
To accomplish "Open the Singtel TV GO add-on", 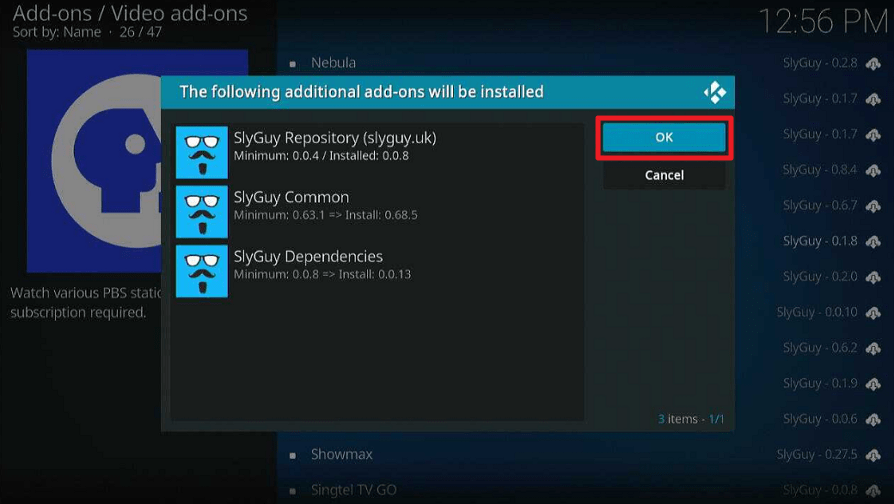I will (x=353, y=490).
